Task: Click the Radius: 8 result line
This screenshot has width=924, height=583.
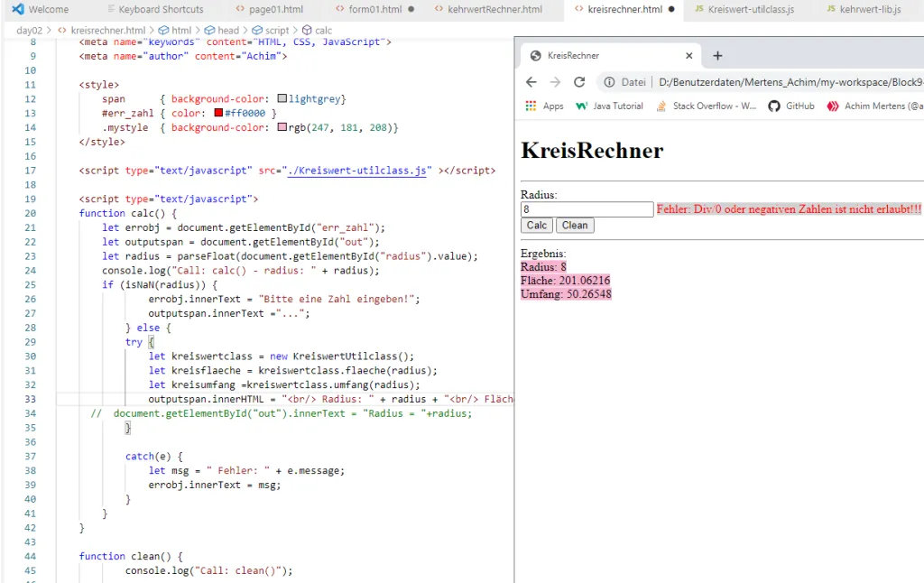Action: pyautogui.click(x=543, y=267)
